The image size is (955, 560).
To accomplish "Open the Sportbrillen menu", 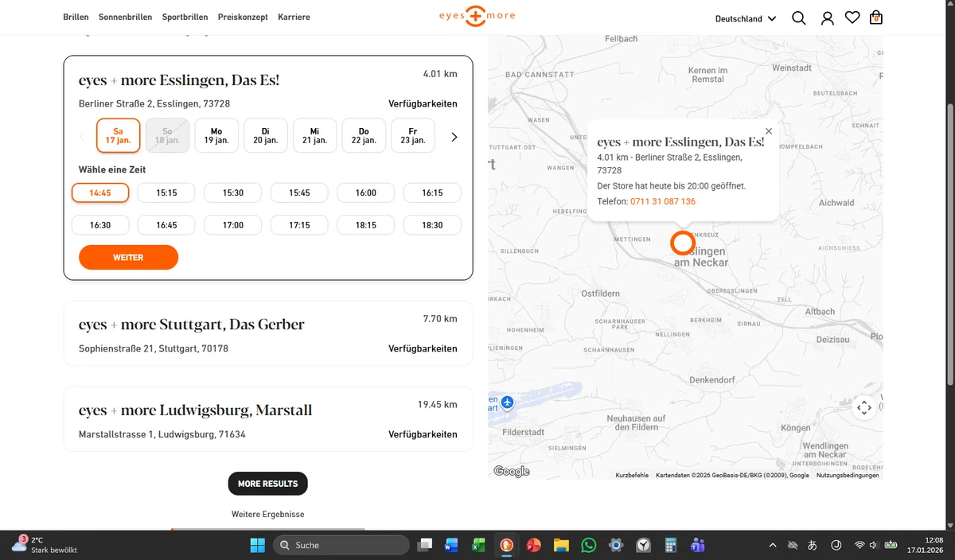I will [x=185, y=17].
